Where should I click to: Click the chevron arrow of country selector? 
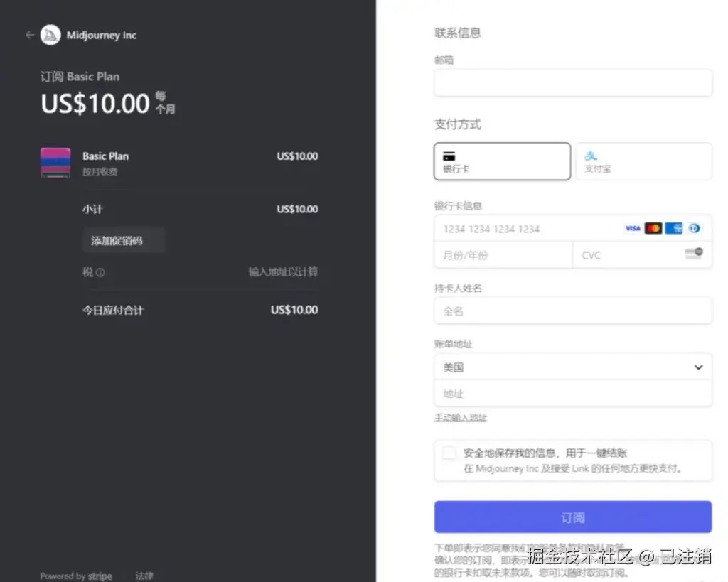click(x=698, y=367)
